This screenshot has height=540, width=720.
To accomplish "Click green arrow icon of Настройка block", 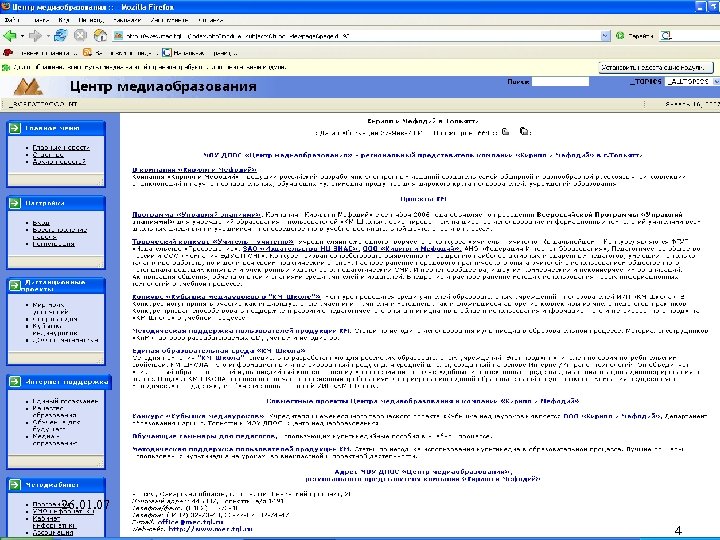I will coord(15,203).
